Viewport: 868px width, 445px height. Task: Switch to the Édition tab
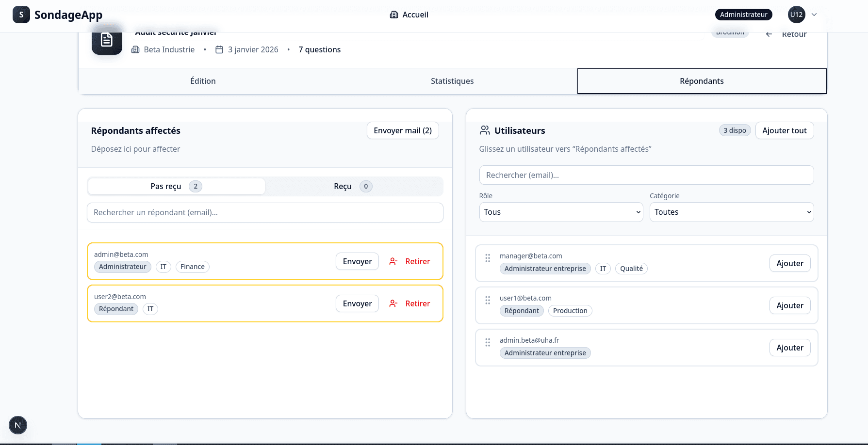203,81
